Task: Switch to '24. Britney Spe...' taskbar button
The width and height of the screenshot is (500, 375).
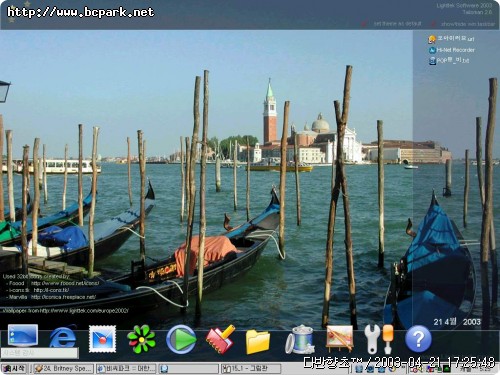Action: click(x=63, y=369)
